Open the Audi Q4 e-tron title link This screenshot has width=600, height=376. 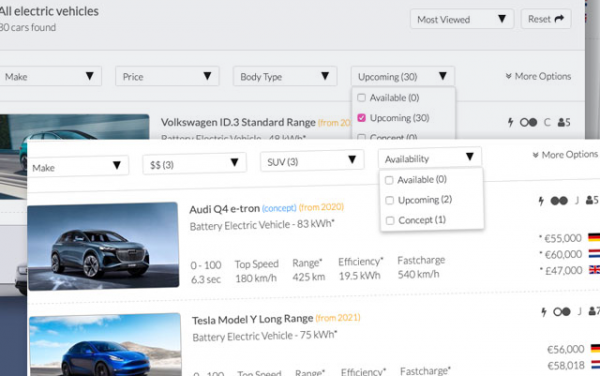point(225,209)
